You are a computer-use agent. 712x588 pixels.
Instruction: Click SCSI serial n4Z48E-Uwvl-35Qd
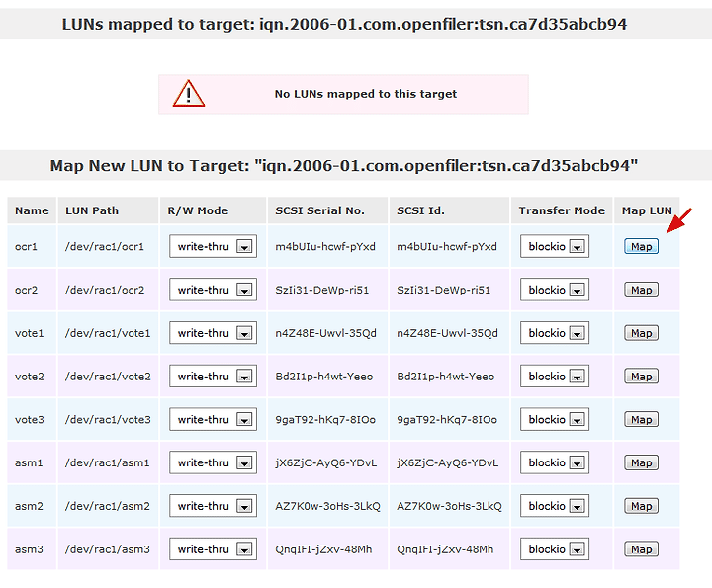[x=325, y=333]
